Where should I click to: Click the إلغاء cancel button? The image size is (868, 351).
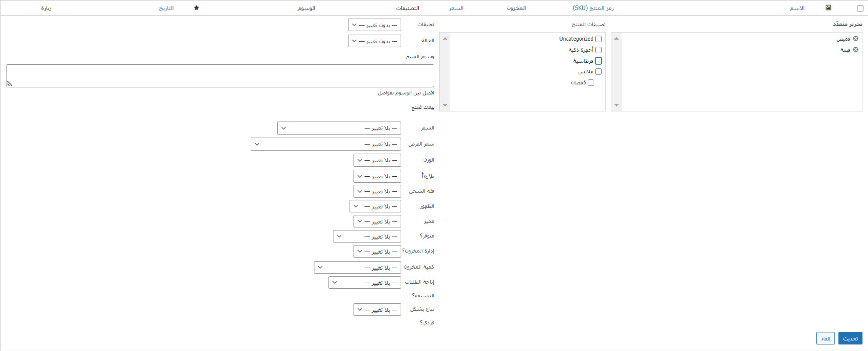pos(825,338)
